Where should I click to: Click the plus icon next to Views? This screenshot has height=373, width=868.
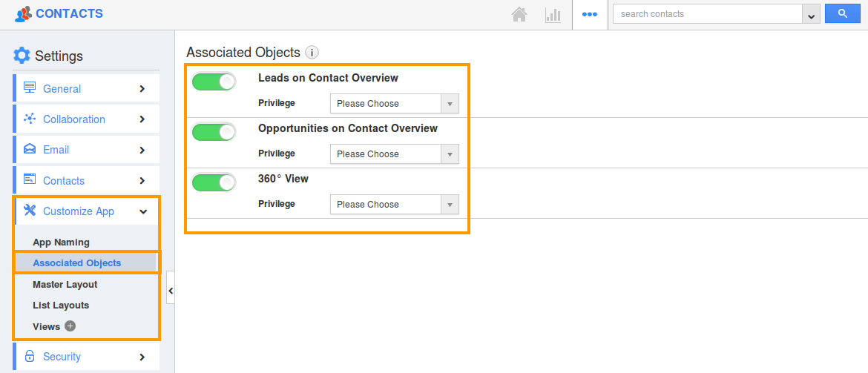[70, 326]
